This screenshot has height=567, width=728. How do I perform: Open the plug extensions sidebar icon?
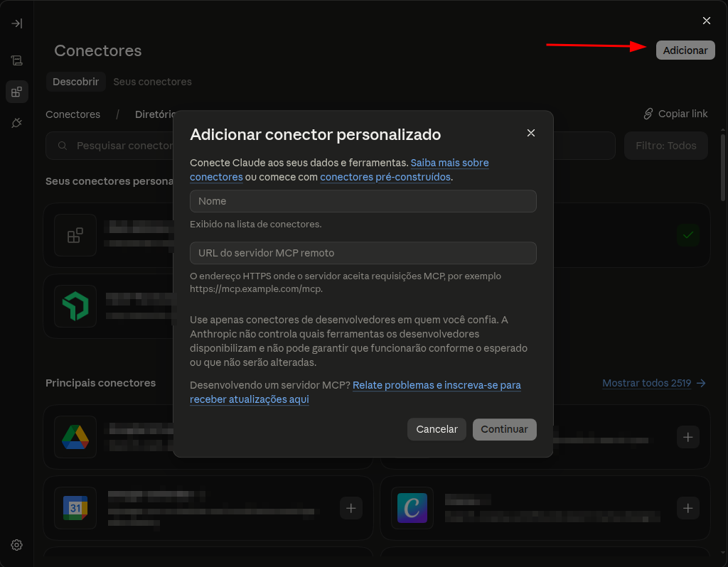click(x=17, y=123)
